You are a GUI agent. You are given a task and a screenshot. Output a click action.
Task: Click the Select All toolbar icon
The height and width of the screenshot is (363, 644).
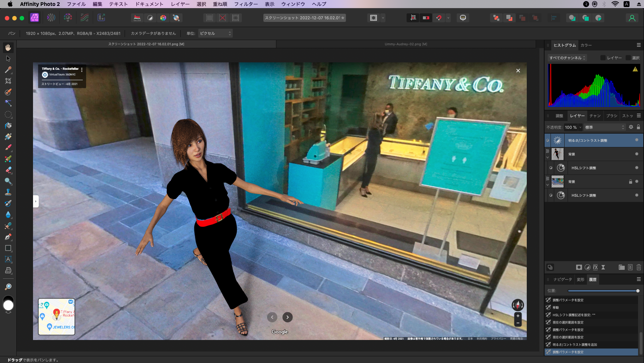210,18
